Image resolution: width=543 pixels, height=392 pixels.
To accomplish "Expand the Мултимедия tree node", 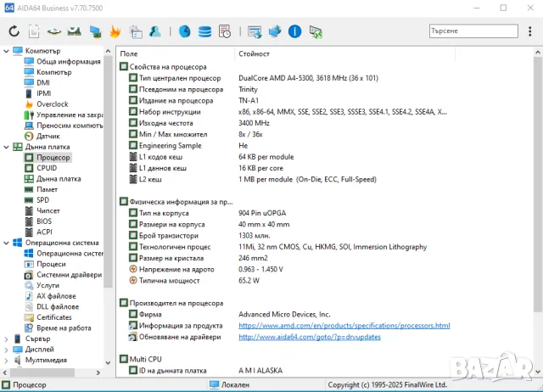I will pyautogui.click(x=6, y=361).
